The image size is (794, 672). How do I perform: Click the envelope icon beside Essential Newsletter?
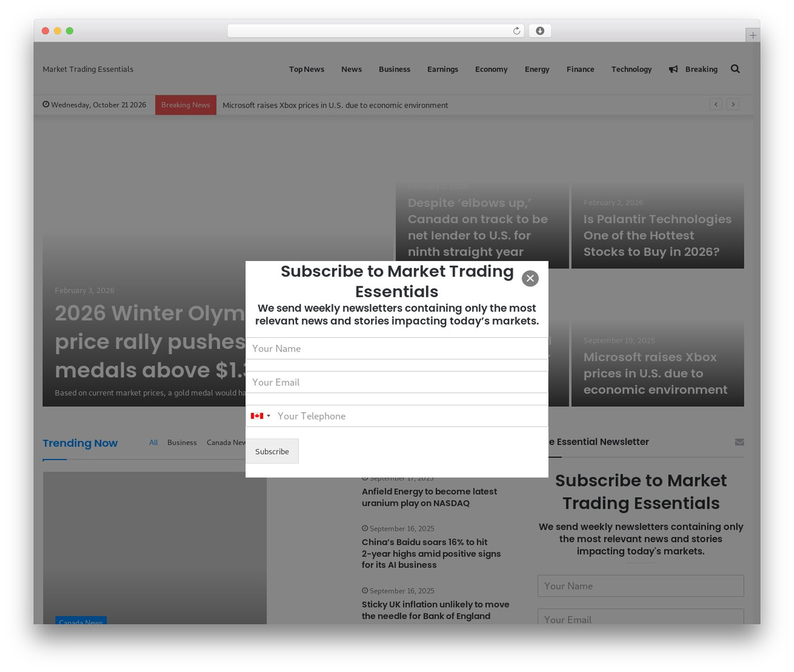[739, 442]
